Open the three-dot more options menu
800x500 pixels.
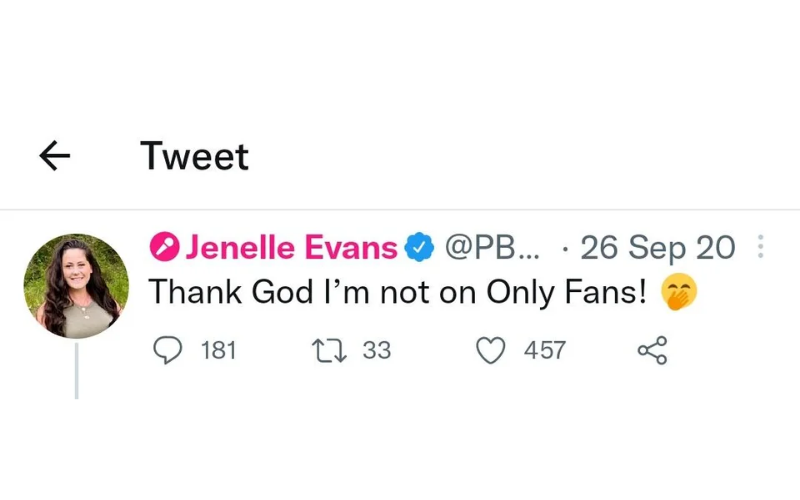pyautogui.click(x=760, y=246)
